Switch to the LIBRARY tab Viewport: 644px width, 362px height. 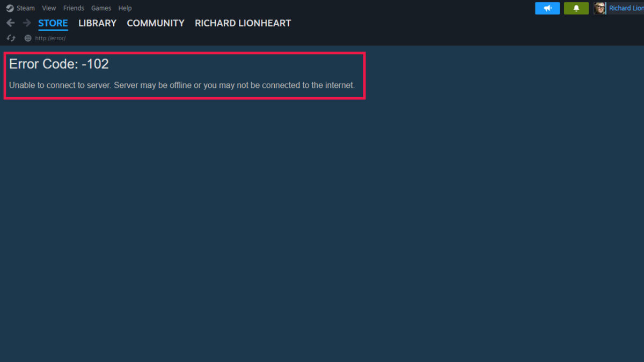point(97,23)
